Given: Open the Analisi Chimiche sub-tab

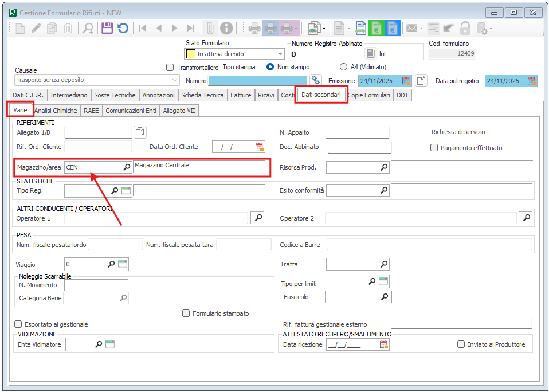Looking at the screenshot, I should (x=56, y=111).
